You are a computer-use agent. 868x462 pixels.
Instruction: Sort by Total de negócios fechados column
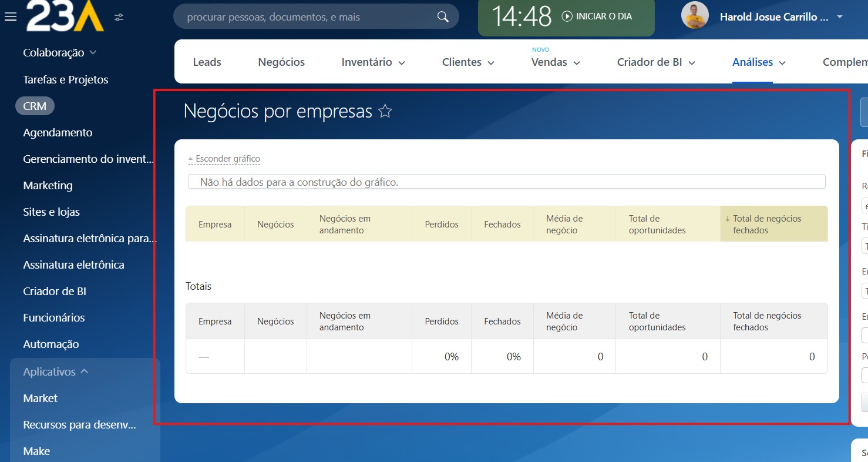point(767,224)
